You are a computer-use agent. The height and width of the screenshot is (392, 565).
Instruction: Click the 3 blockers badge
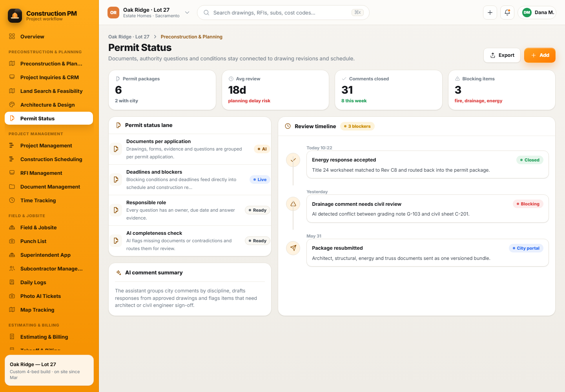[357, 126]
